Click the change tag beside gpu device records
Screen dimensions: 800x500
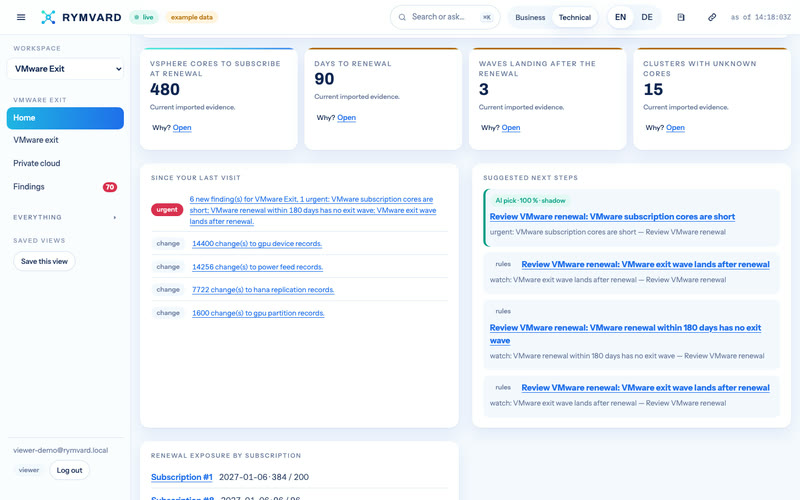(x=168, y=244)
